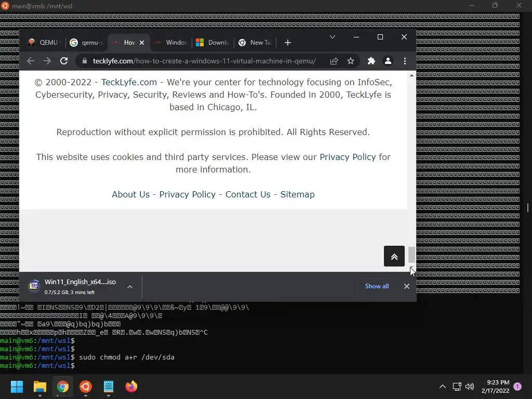Minimize the Chrome window
Image resolution: width=532 pixels, height=399 pixels.
click(356, 37)
